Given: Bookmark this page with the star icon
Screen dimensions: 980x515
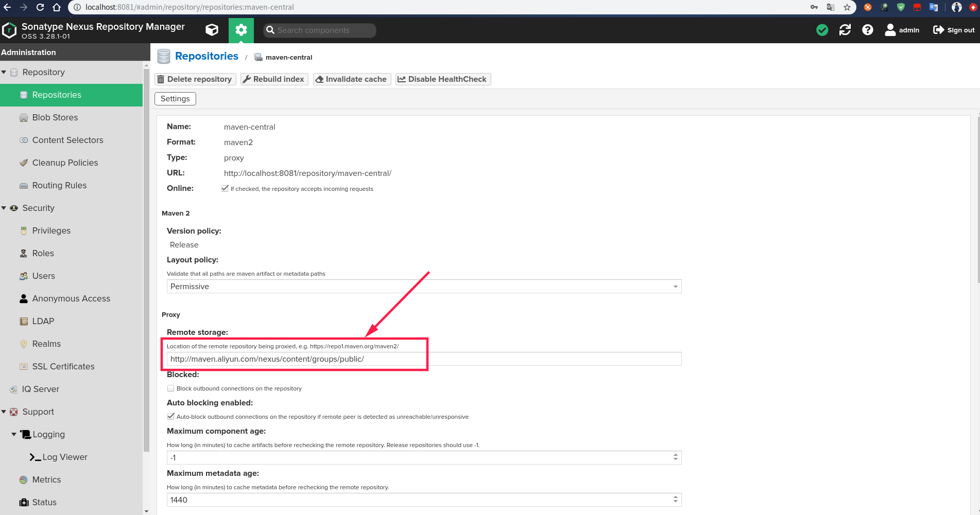Looking at the screenshot, I should tap(847, 7).
